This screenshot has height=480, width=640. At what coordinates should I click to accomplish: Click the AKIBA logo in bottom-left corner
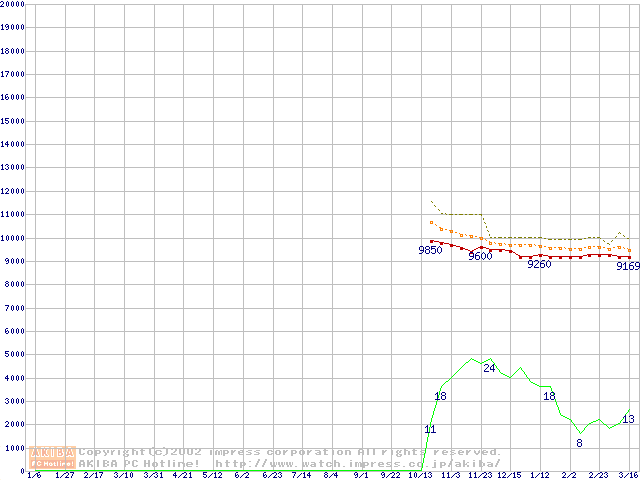pyautogui.click(x=52, y=452)
